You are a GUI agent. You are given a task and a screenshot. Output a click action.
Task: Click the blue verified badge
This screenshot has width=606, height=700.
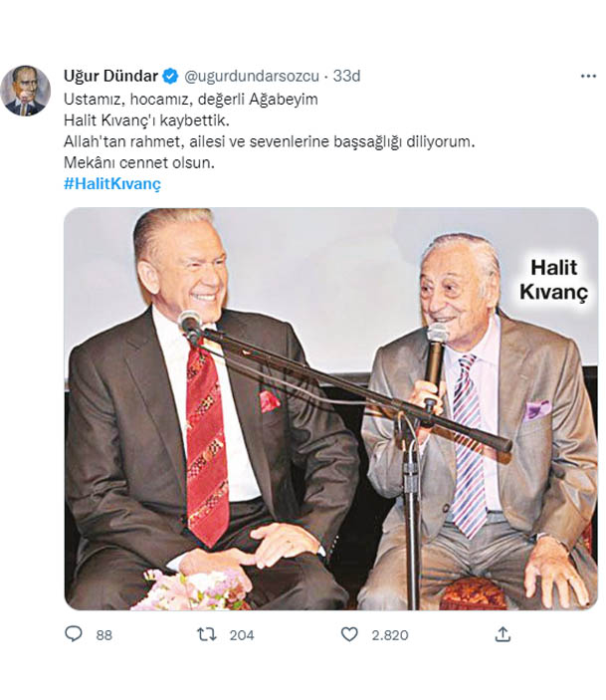[x=170, y=76]
